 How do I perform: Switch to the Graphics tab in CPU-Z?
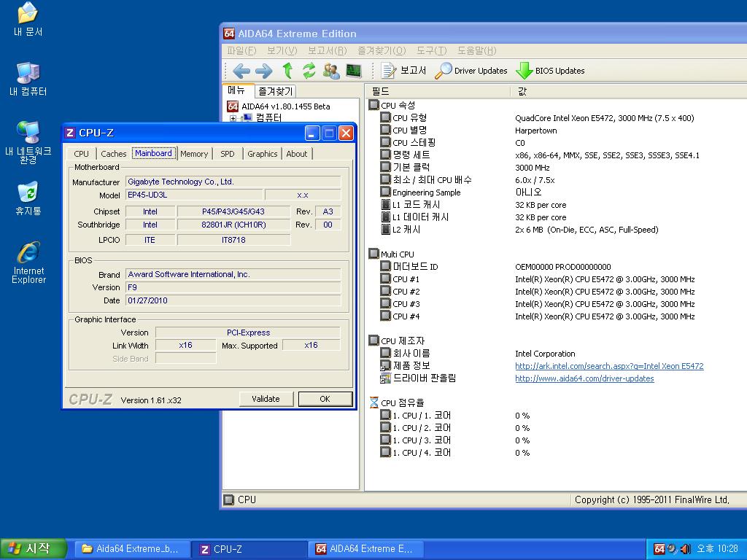pos(262,154)
